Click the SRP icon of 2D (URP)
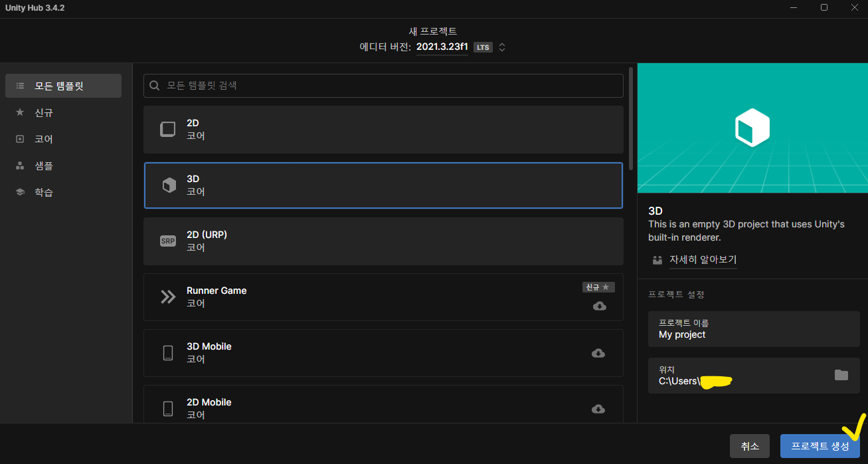This screenshot has width=868, height=464. [168, 241]
